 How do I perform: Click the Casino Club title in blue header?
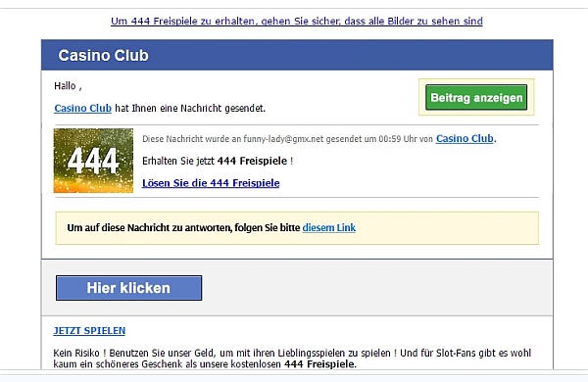103,56
